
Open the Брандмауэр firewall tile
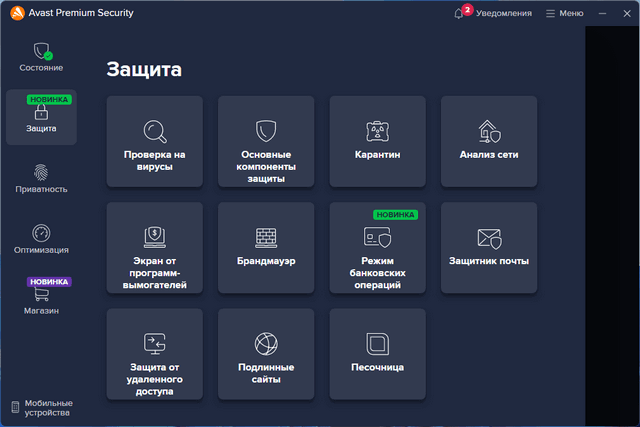tap(266, 248)
